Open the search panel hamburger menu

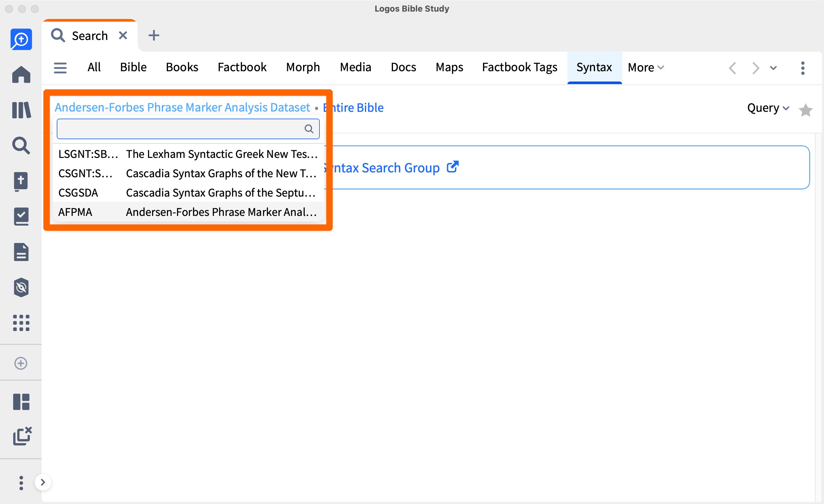(60, 68)
